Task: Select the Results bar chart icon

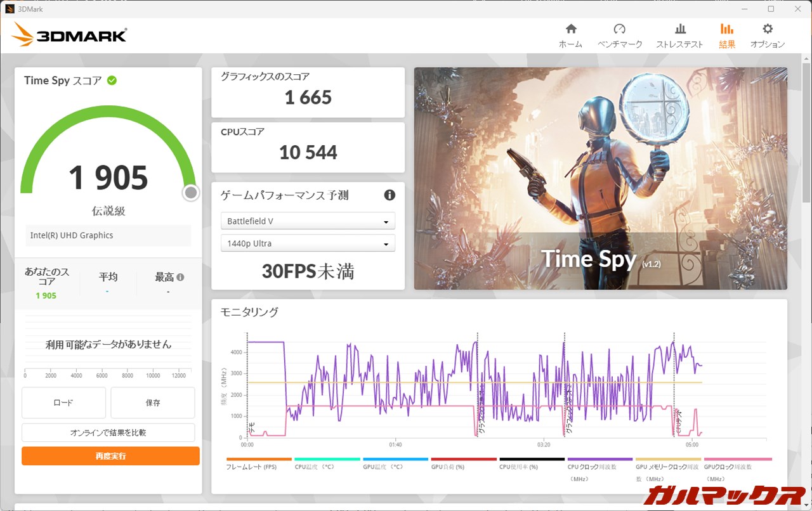Action: (x=727, y=29)
